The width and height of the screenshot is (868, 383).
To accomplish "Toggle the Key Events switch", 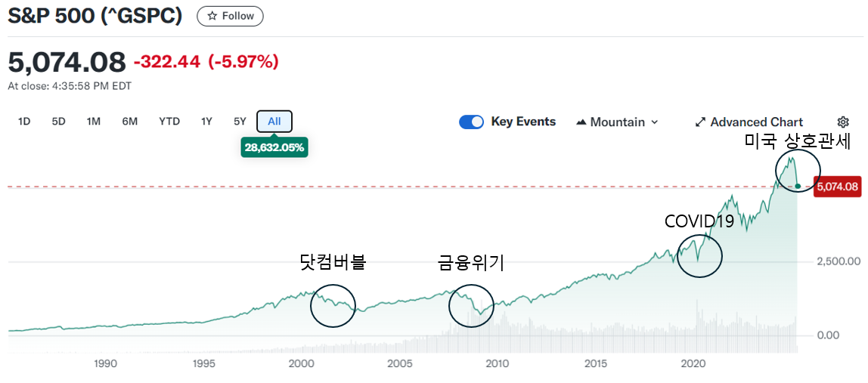I will pos(471,122).
